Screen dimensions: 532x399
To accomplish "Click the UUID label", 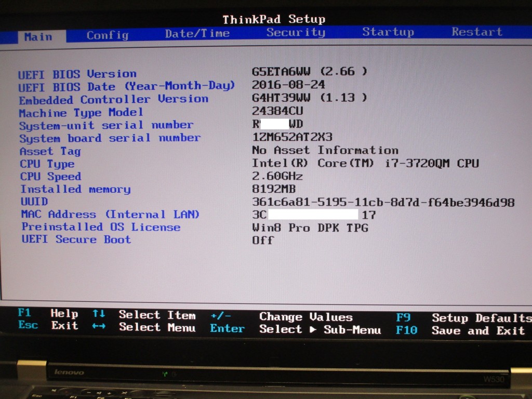I will [x=34, y=202].
